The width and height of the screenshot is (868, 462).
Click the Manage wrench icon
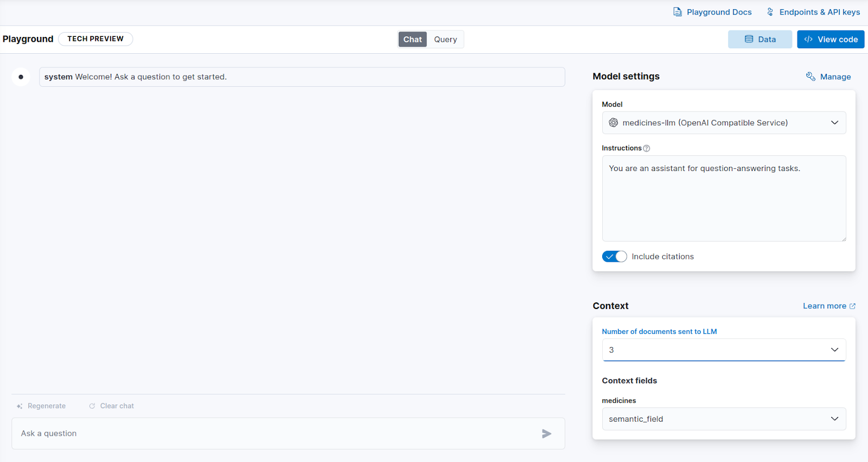810,77
